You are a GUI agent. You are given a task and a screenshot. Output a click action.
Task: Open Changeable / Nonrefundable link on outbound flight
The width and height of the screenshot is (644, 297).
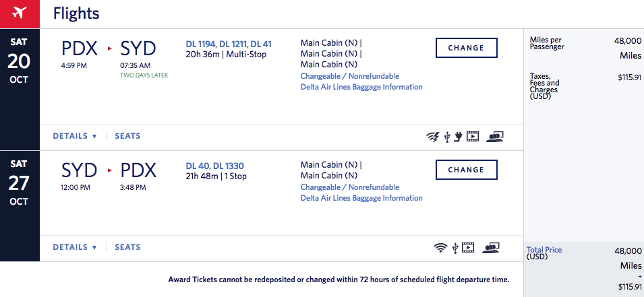(349, 76)
